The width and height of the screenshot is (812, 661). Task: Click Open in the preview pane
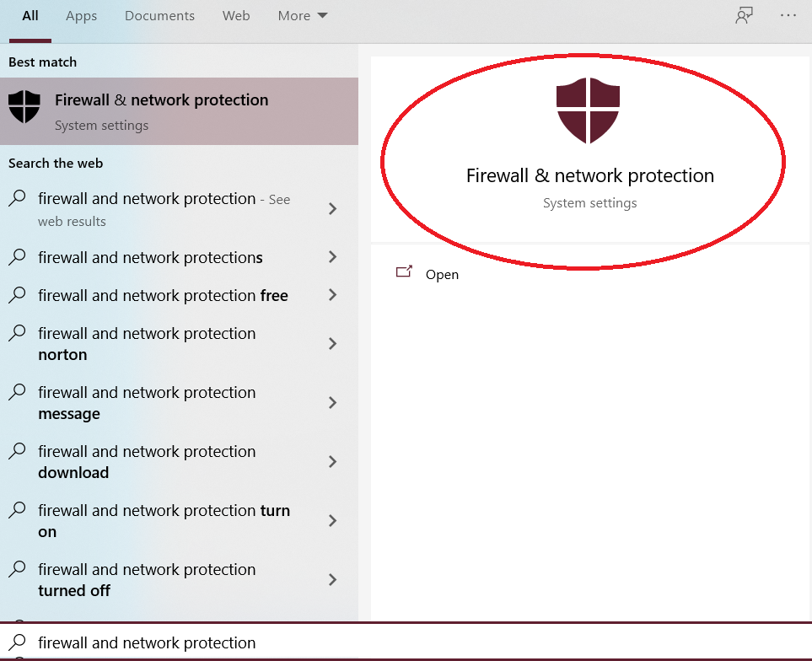click(442, 275)
